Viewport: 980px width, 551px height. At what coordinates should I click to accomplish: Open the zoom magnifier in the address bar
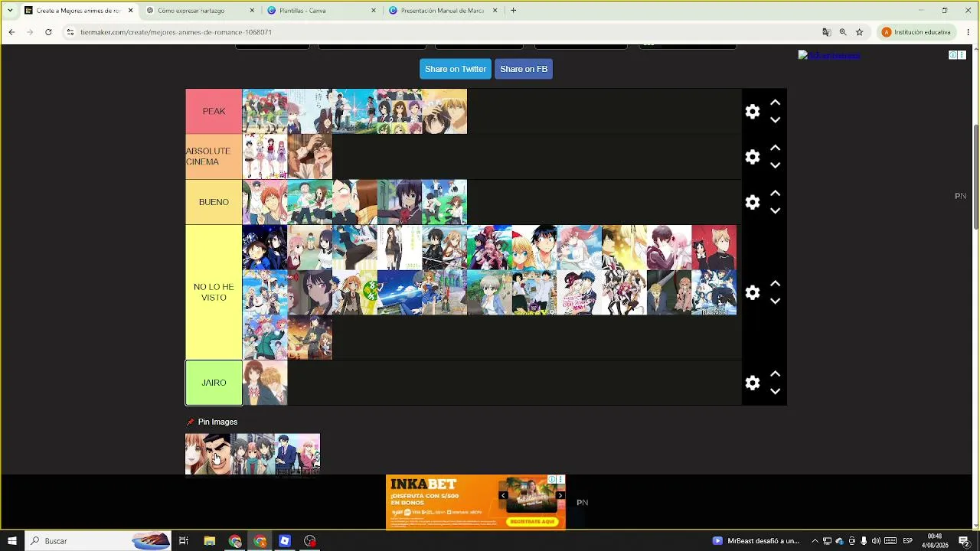click(x=843, y=32)
